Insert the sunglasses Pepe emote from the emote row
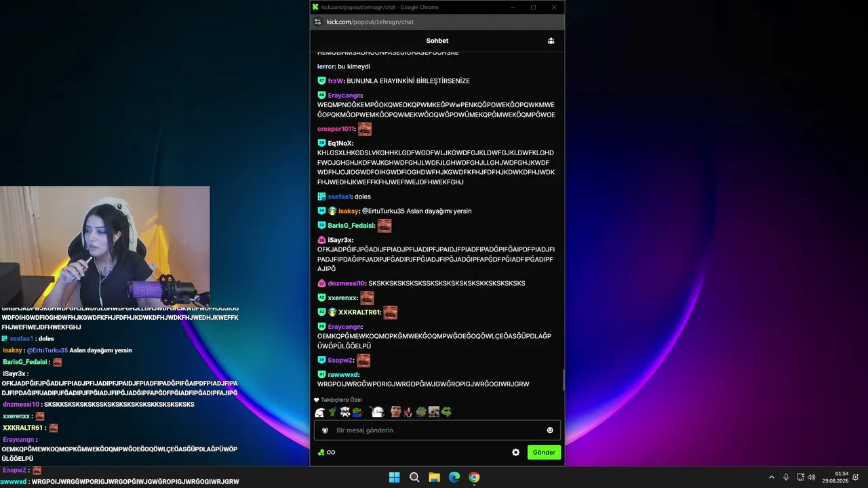868x488 pixels. click(x=446, y=411)
